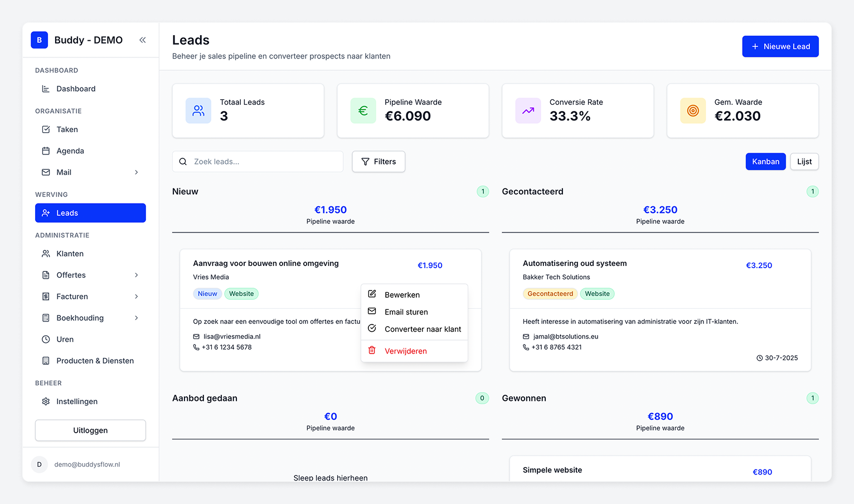
Task: Click the search magnifier in the leads search bar
Action: click(183, 161)
